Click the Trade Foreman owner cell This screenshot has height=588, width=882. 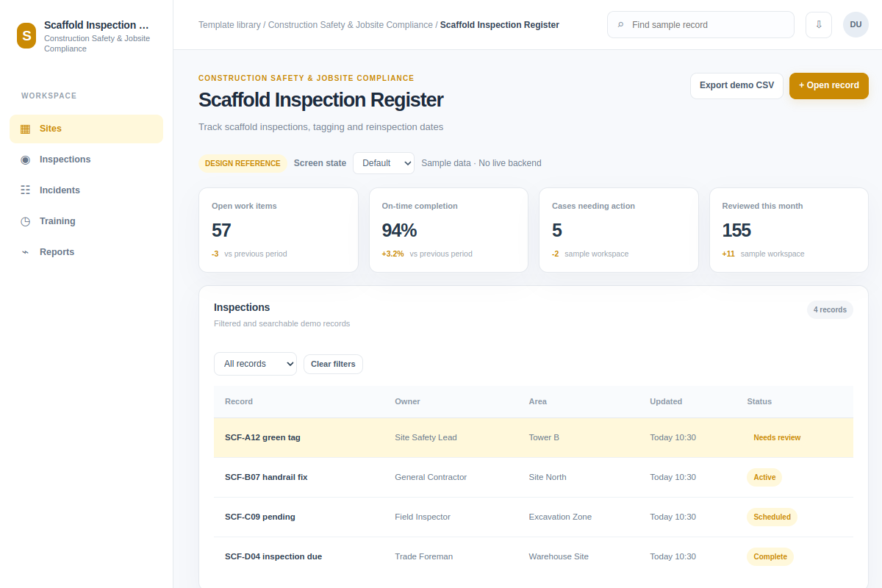tap(424, 556)
